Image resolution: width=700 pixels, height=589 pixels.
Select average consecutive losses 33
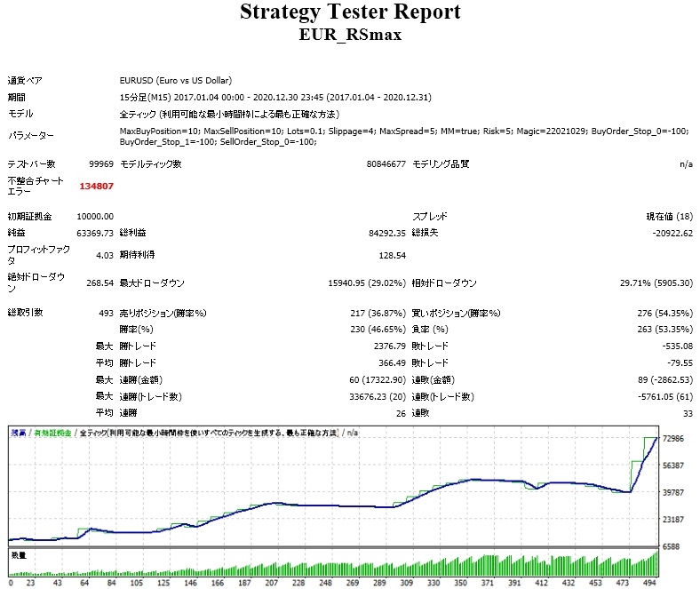point(688,413)
